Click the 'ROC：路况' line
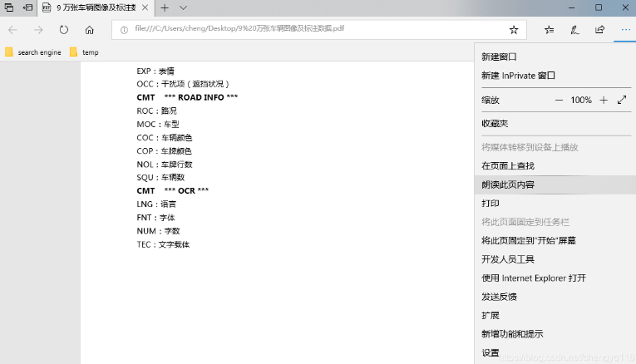The image size is (636, 364). pos(156,111)
